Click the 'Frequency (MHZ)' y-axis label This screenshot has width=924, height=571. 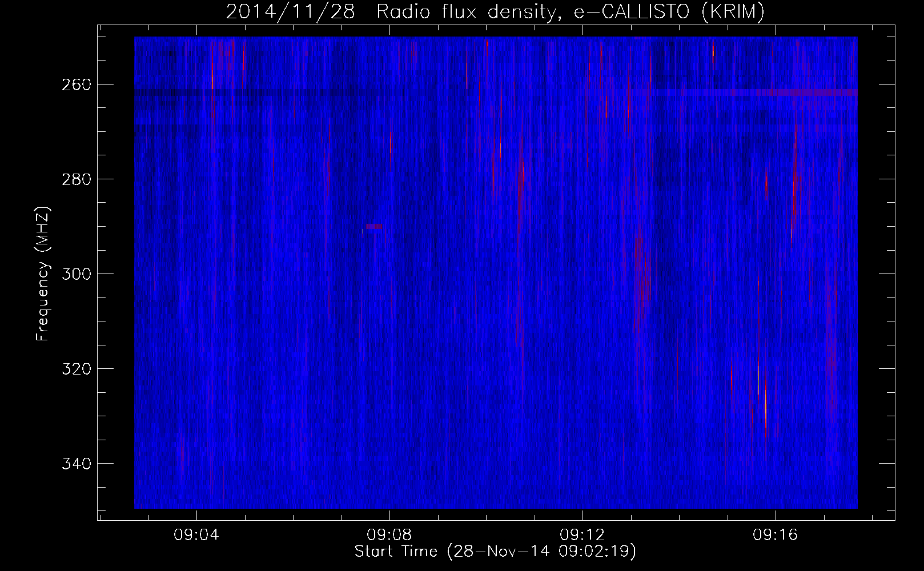[x=43, y=274]
